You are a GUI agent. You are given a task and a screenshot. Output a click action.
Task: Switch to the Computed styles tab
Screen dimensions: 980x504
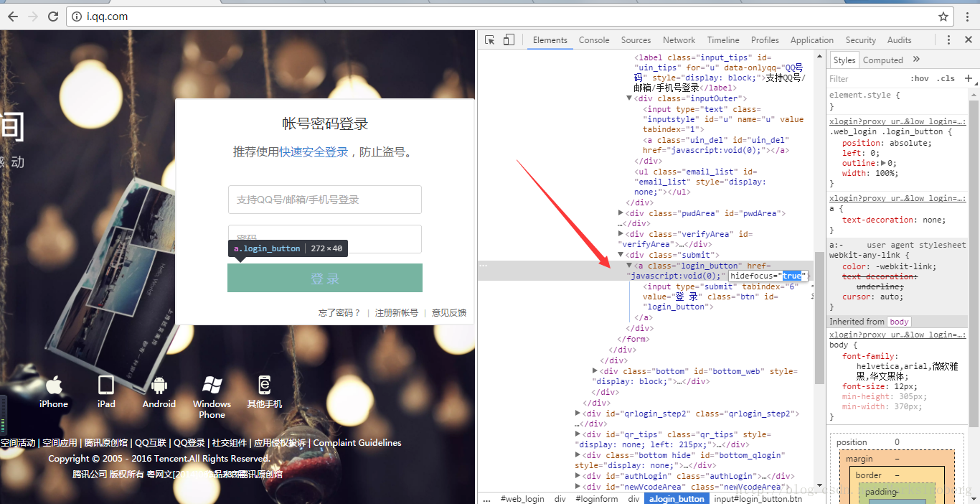tap(882, 60)
